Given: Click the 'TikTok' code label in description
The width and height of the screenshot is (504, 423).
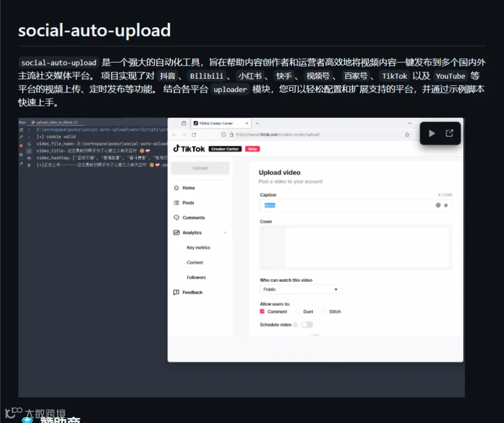Looking at the screenshot, I should [394, 76].
